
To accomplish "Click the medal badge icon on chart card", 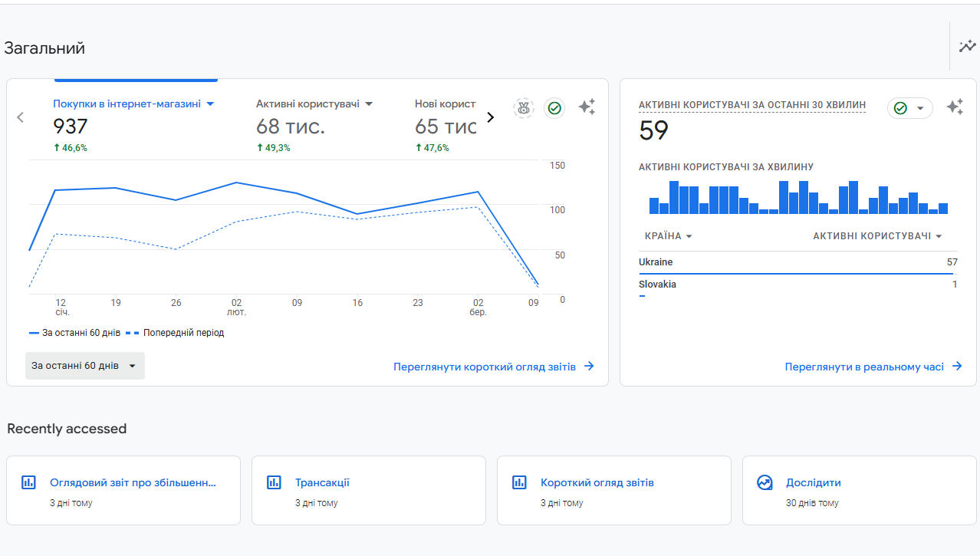I will (x=524, y=108).
